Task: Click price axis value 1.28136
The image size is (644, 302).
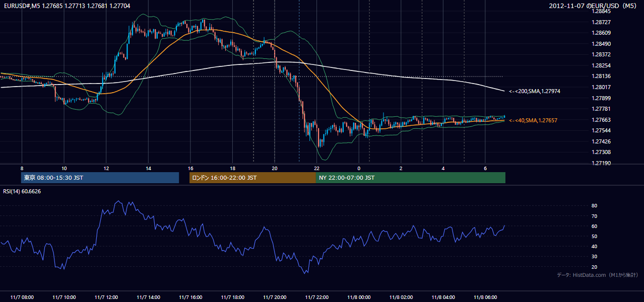Action: tap(602, 76)
